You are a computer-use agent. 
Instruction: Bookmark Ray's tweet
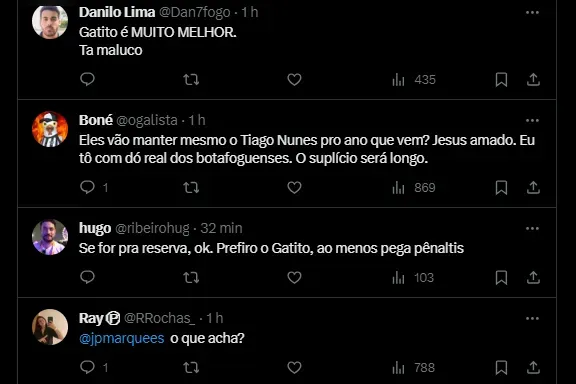(501, 367)
